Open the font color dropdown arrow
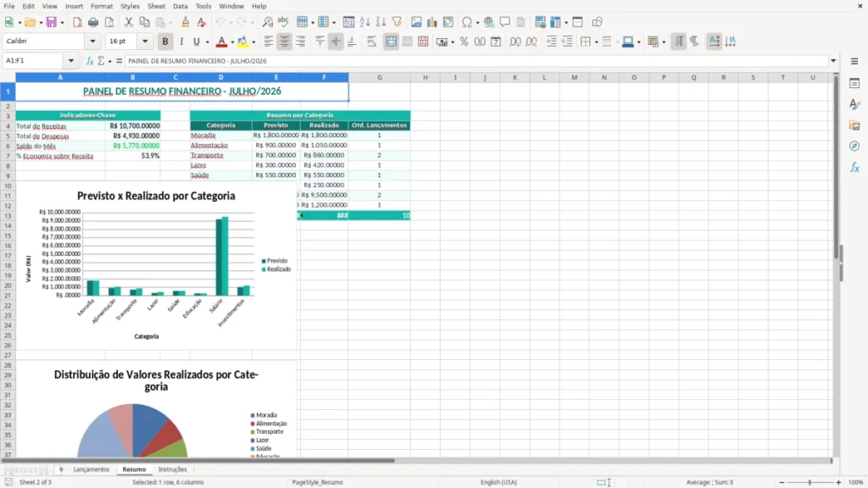868x488 pixels. pyautogui.click(x=232, y=42)
